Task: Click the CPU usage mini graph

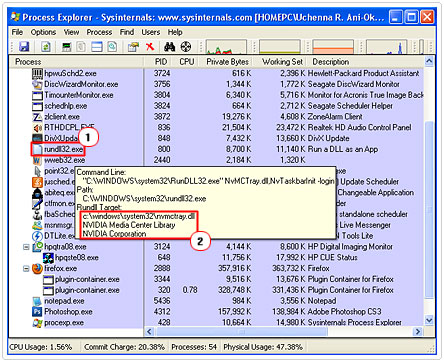Action: [226, 47]
